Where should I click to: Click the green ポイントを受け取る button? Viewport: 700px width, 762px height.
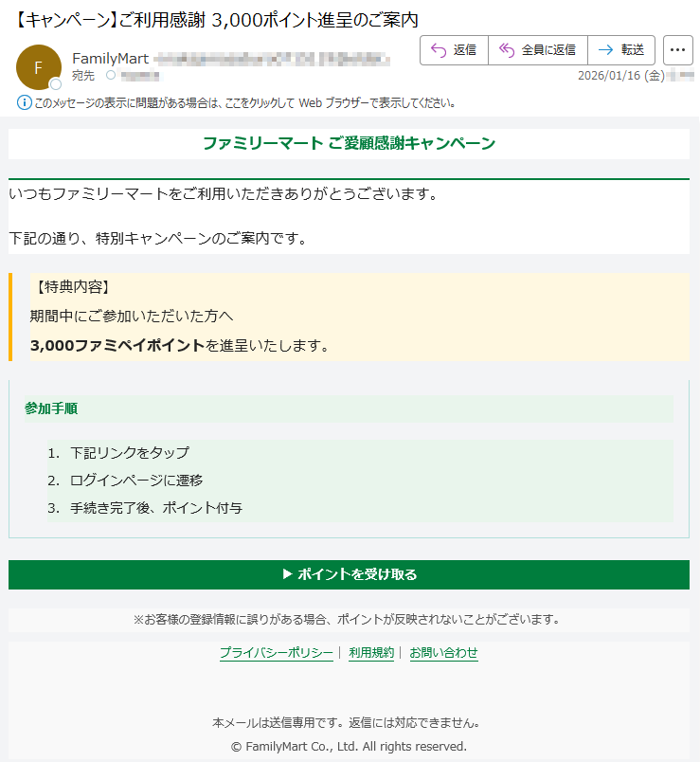pyautogui.click(x=349, y=574)
